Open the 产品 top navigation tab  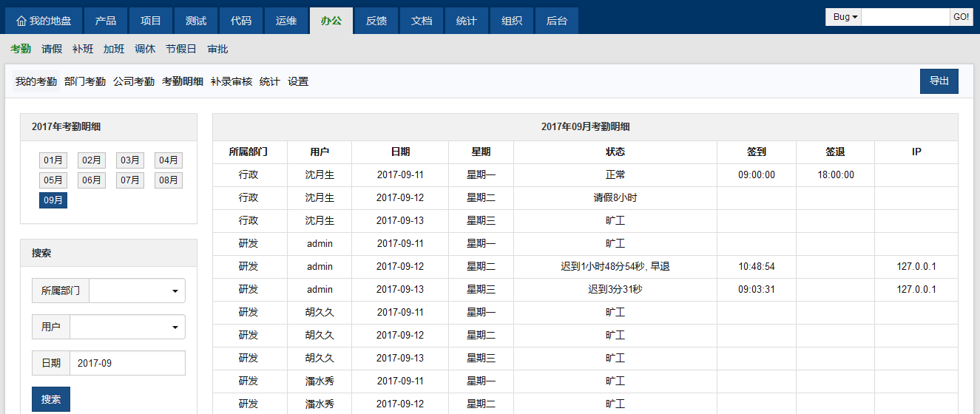coord(106,21)
